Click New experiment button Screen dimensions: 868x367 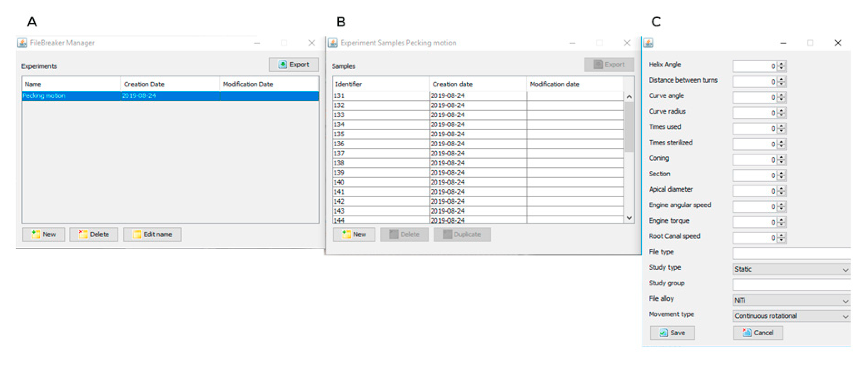pos(43,234)
